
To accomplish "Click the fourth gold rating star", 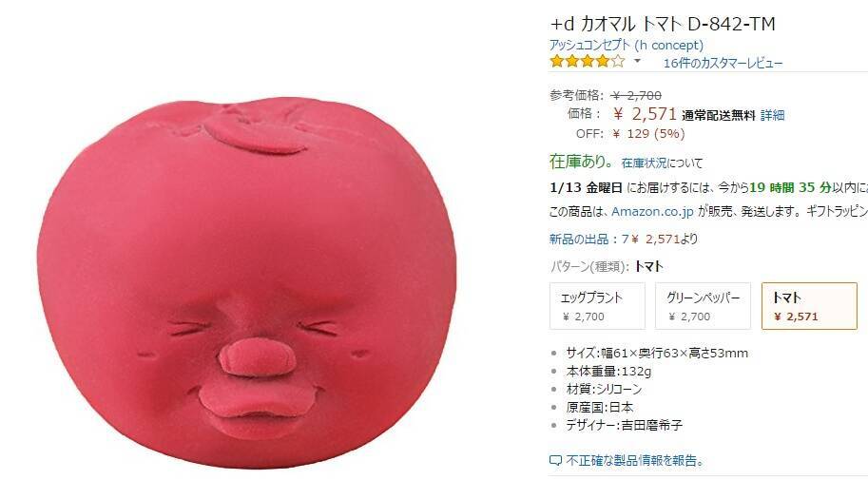I will point(603,62).
